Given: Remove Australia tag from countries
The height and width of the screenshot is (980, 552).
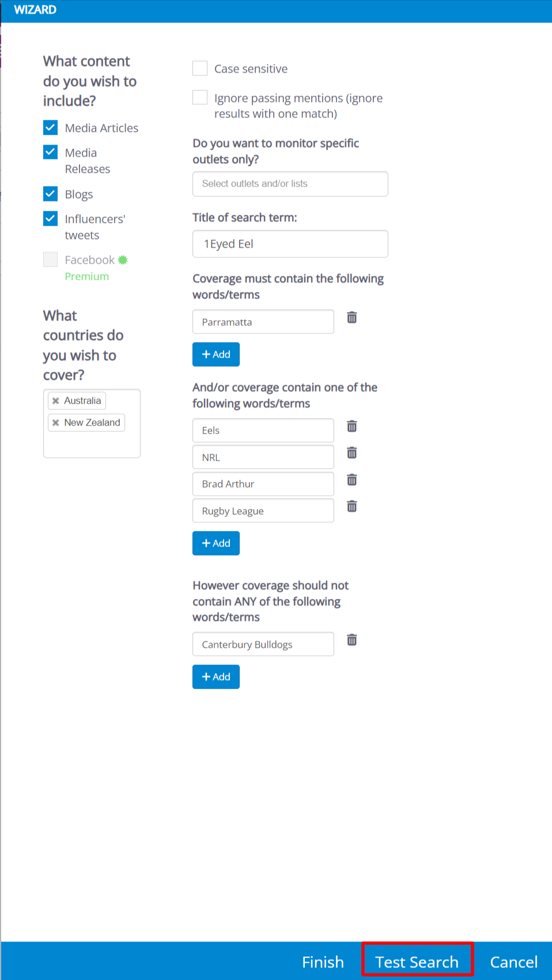Looking at the screenshot, I should (x=56, y=401).
